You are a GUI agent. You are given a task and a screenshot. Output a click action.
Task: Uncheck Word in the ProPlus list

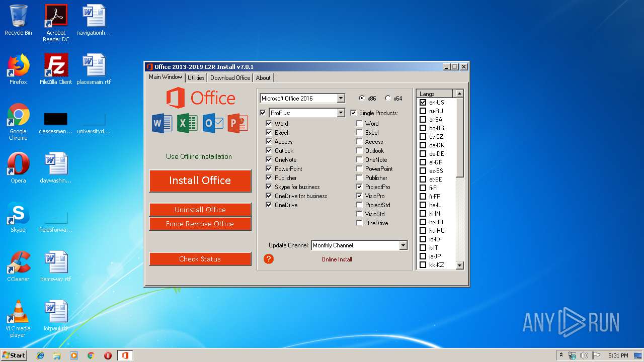coord(269,124)
